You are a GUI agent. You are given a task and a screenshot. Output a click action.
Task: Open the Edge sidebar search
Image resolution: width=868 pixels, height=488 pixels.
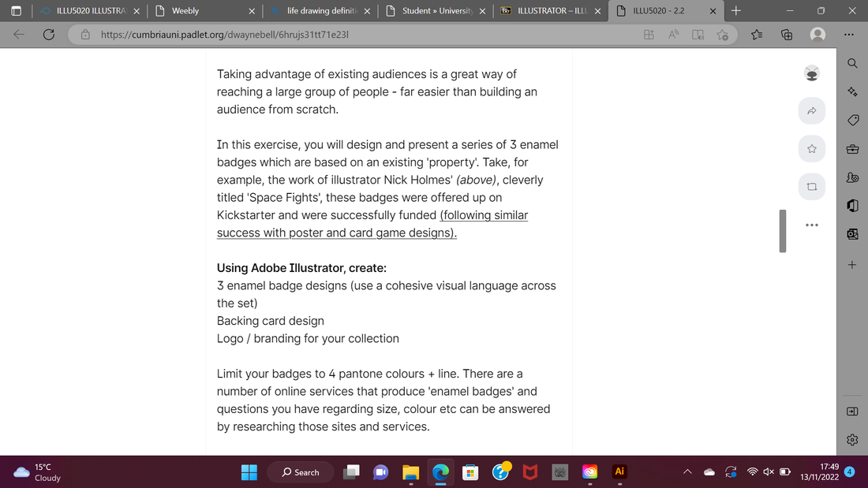[x=852, y=63]
